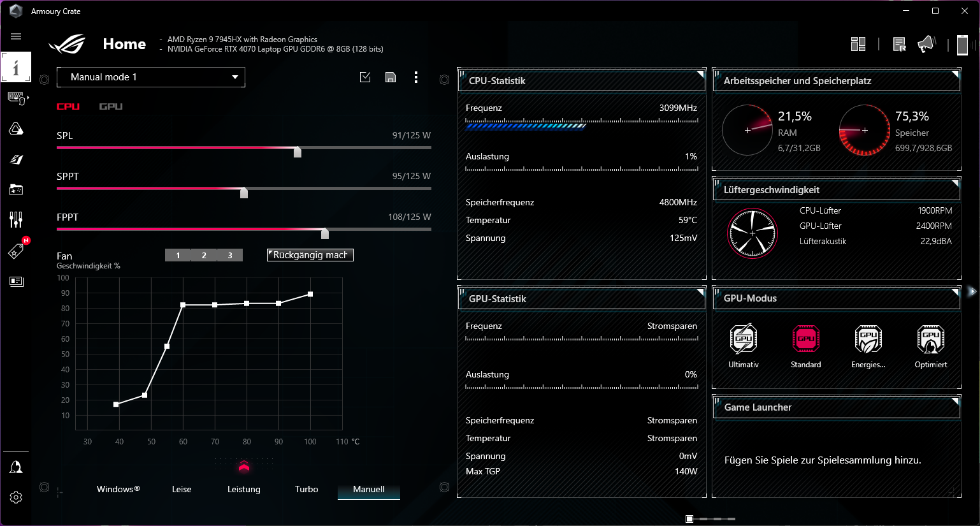The image size is (980, 526).
Task: Select the Optimiert GPU mode icon
Action: pyautogui.click(x=931, y=339)
